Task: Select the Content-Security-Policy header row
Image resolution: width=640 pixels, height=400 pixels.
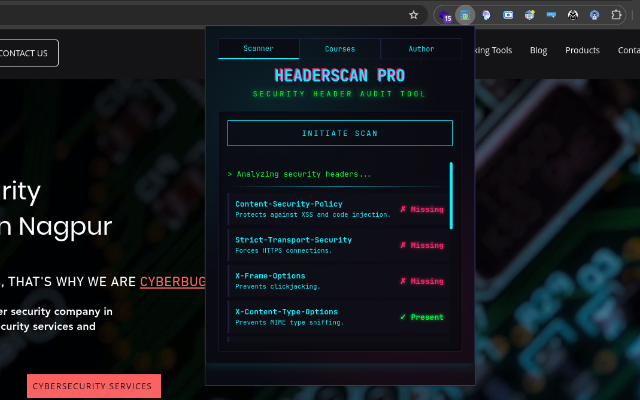Action: [339, 209]
